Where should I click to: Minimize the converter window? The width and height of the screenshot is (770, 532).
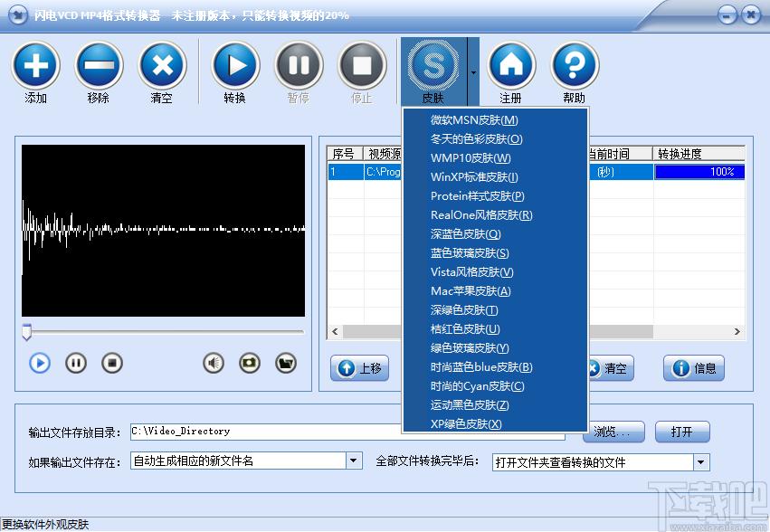727,14
